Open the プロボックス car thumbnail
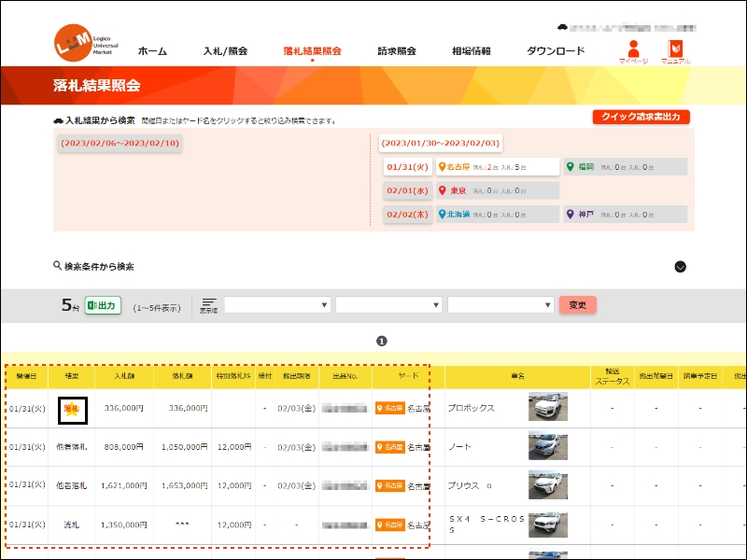747x560 pixels. point(547,408)
